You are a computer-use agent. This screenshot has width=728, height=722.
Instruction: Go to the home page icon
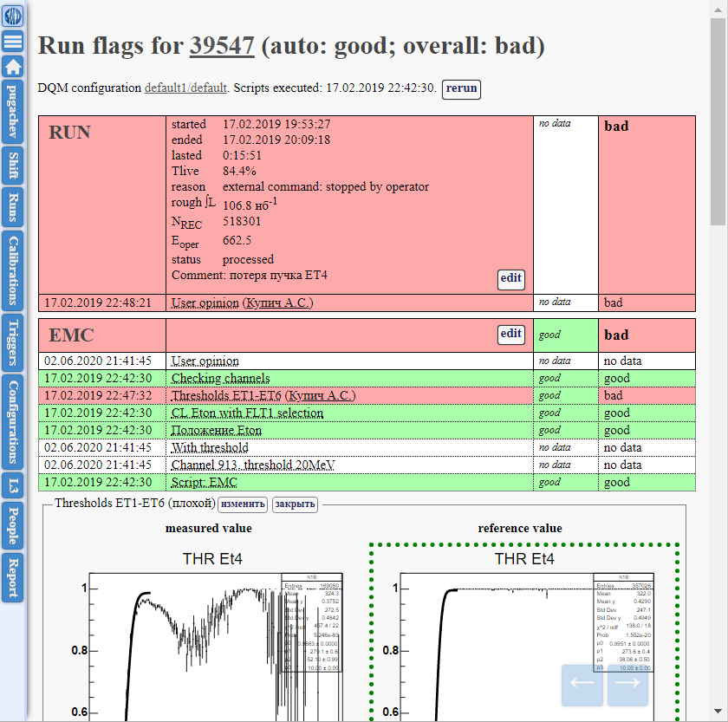[x=13, y=67]
